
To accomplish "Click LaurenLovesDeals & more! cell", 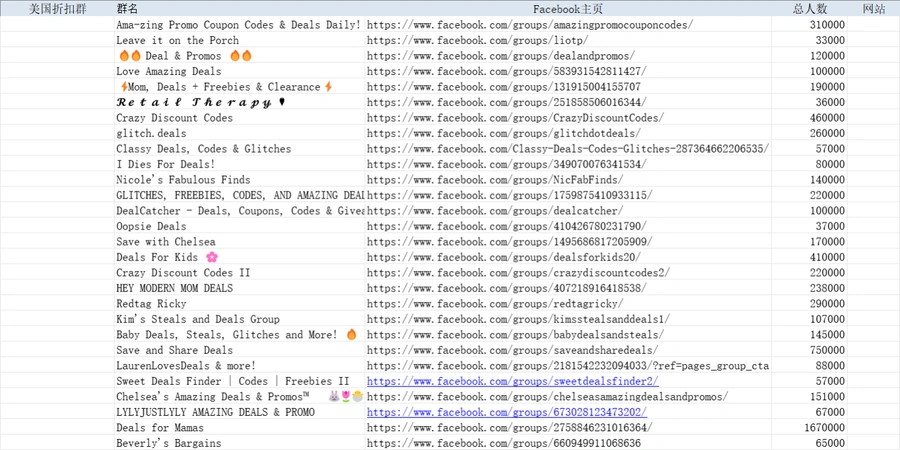I will pyautogui.click(x=240, y=366).
